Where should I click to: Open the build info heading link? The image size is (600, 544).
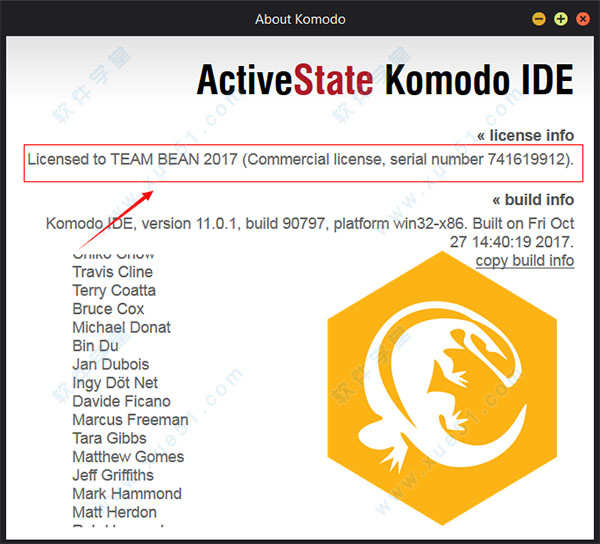[533, 199]
